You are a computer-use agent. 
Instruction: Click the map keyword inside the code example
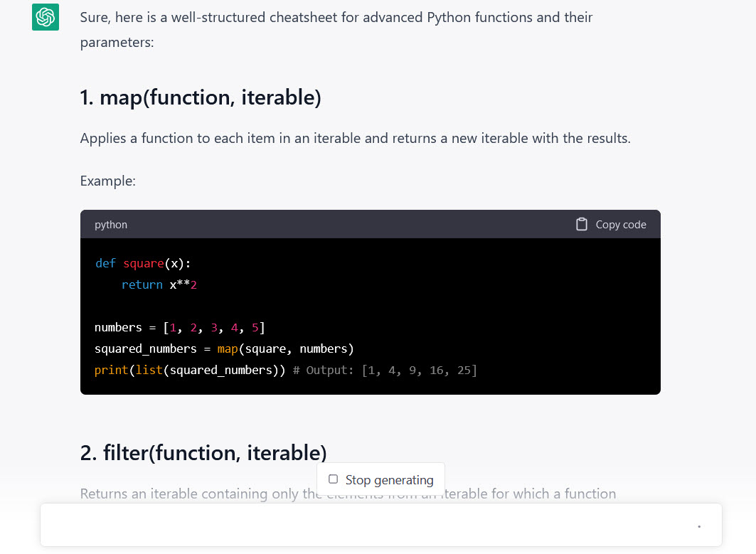coord(227,348)
